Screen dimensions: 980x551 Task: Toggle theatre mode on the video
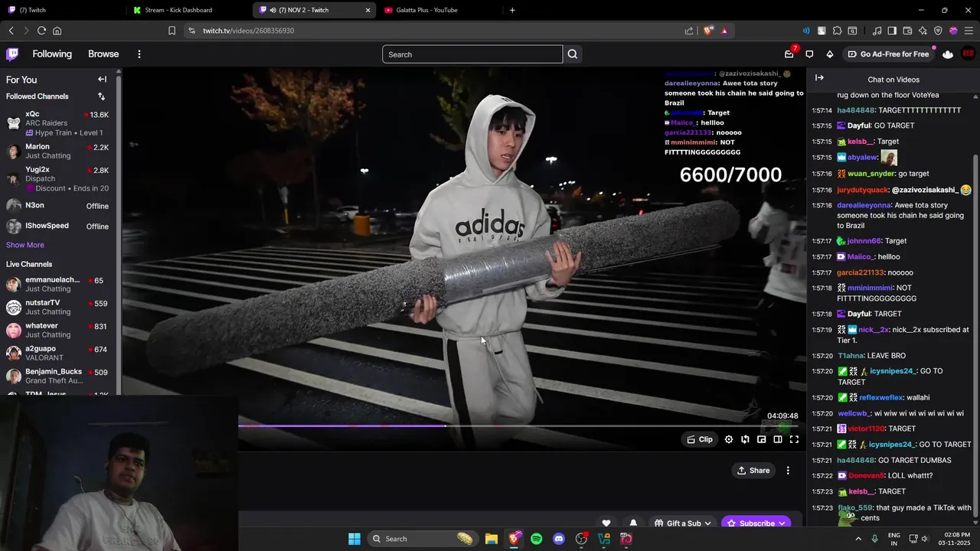tap(778, 439)
